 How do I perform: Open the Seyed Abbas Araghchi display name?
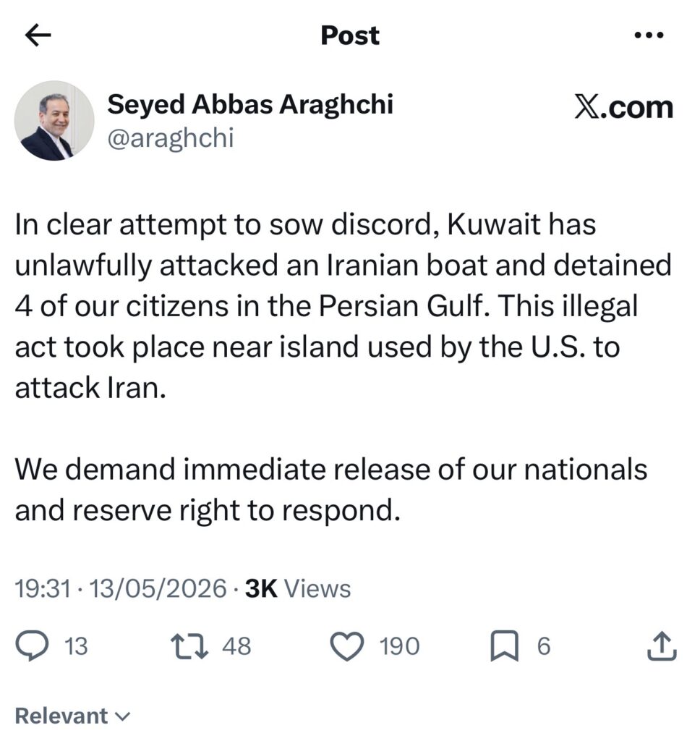(x=250, y=104)
